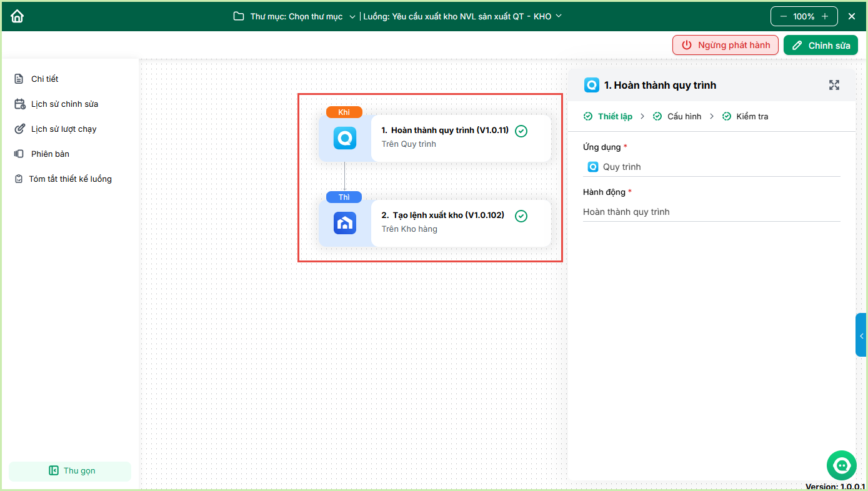868x491 pixels.
Task: Click the Quy trình app icon in step 1
Action: [344, 138]
